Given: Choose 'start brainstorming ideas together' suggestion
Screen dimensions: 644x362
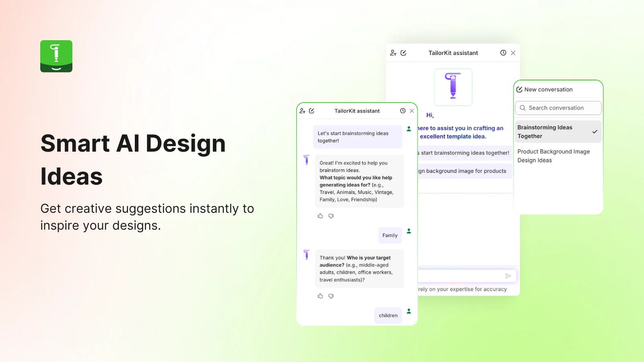Looking at the screenshot, I should click(465, 153).
